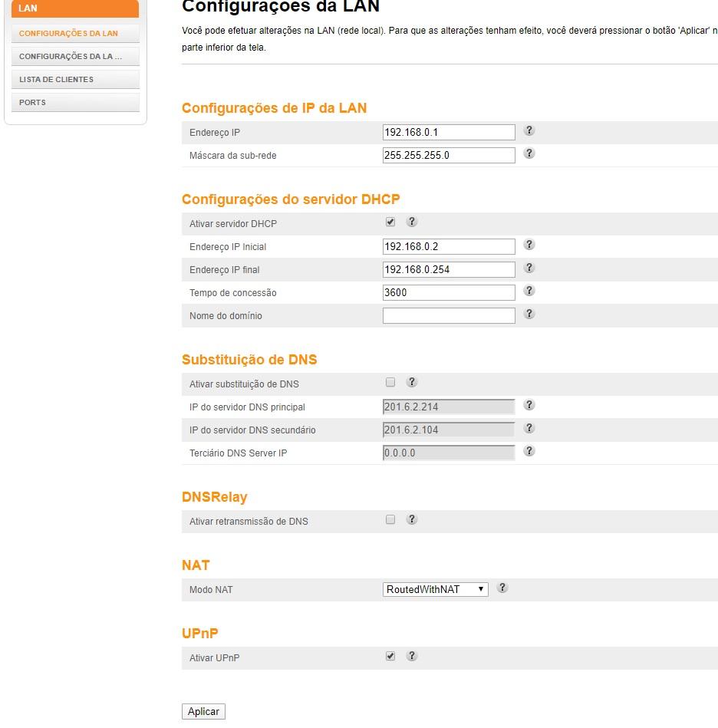Select the LAN menu header
This screenshot has height=728, width=718.
(x=75, y=8)
